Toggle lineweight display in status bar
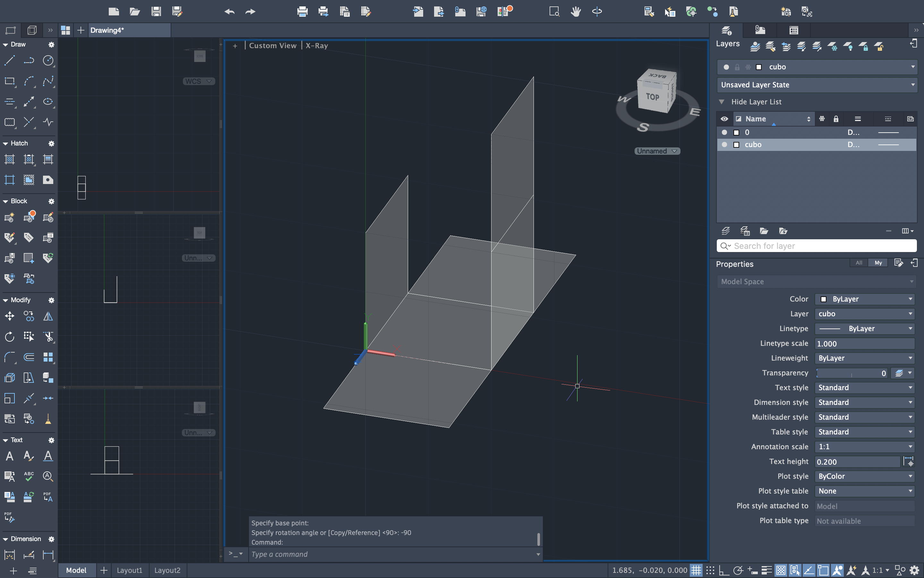 (766, 570)
